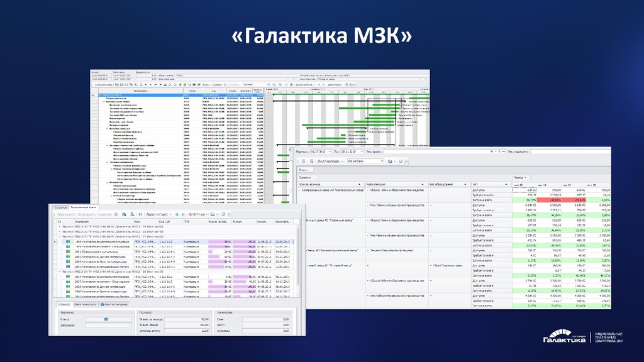Screen dimensions: 644x362
Task: Switch to the Факт по ресурсам tab
Action: [x=114, y=305]
